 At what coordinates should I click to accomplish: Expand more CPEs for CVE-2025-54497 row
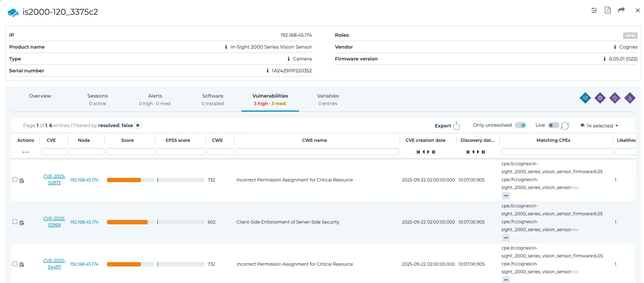point(506,280)
